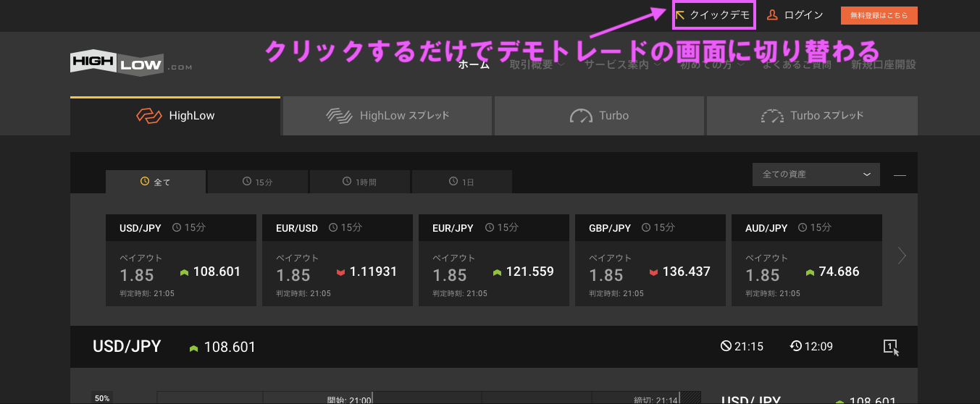
Task: Click the ログイン login link
Action: coord(795,15)
